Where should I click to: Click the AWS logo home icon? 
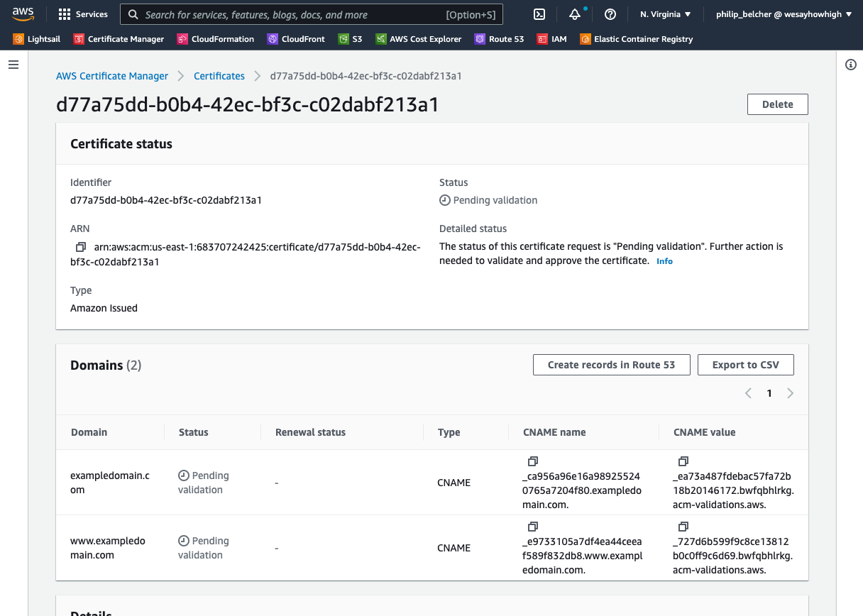pyautogui.click(x=23, y=13)
